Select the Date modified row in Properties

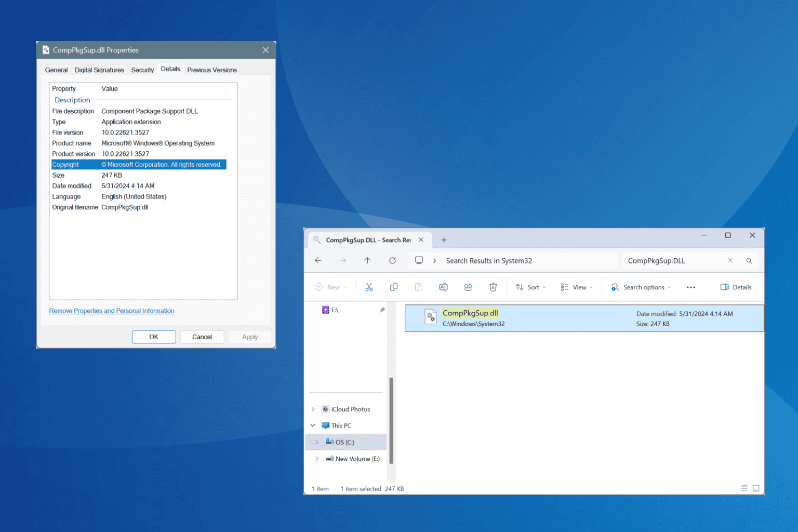pos(139,186)
